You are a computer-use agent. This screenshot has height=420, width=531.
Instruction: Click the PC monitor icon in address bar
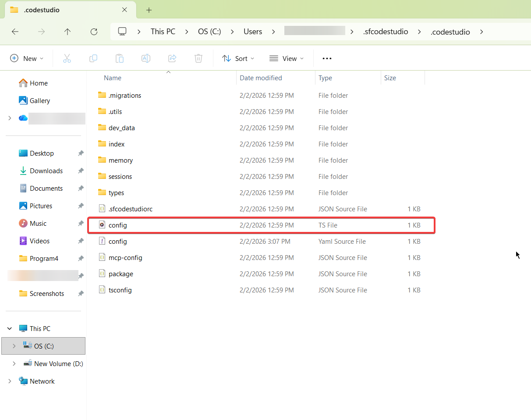(122, 32)
